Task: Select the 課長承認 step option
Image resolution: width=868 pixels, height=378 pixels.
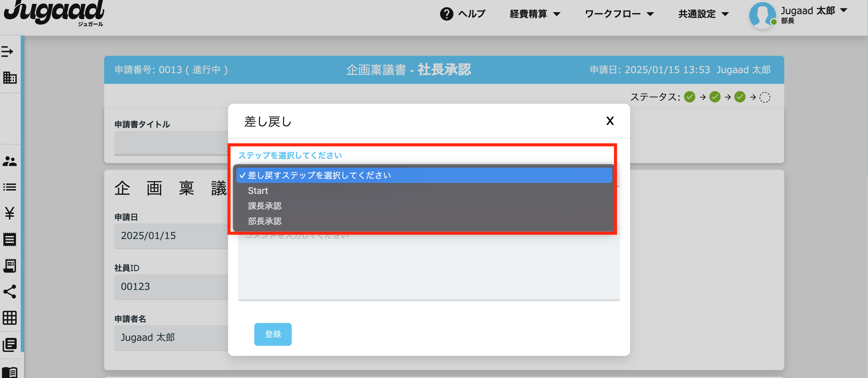Action: [424, 206]
